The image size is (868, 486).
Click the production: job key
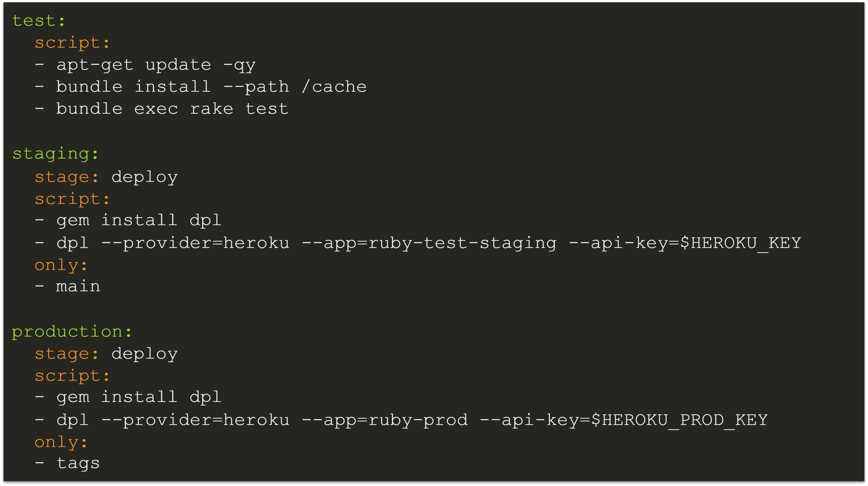(x=72, y=332)
